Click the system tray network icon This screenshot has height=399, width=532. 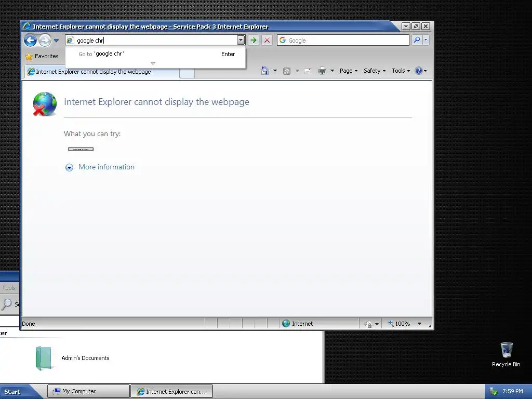coord(494,392)
